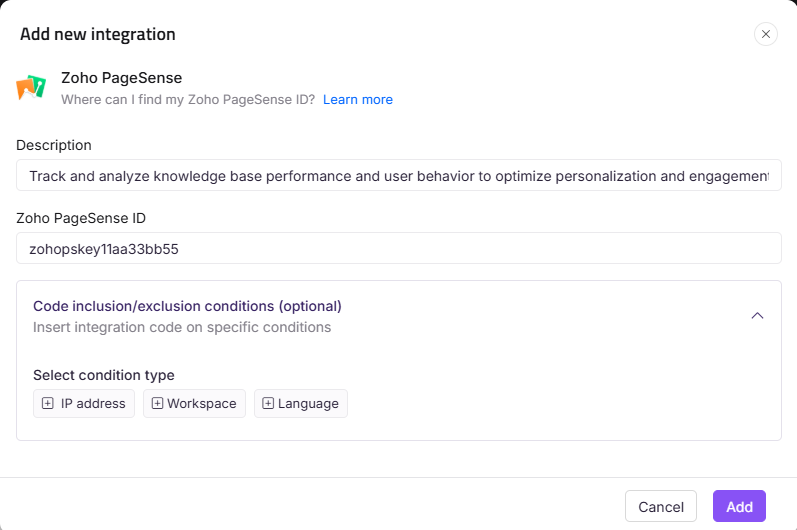Image resolution: width=797 pixels, height=530 pixels.
Task: Add a Workspace condition
Action: 194,403
